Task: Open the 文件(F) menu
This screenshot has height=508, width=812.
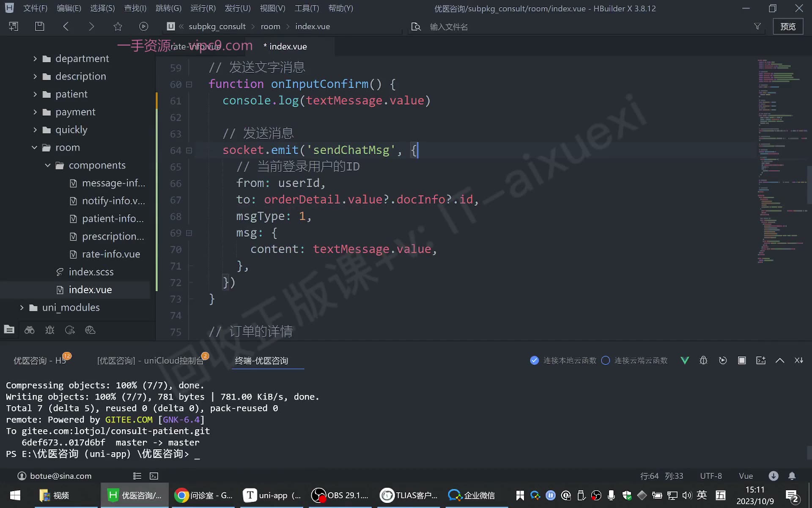Action: tap(35, 8)
